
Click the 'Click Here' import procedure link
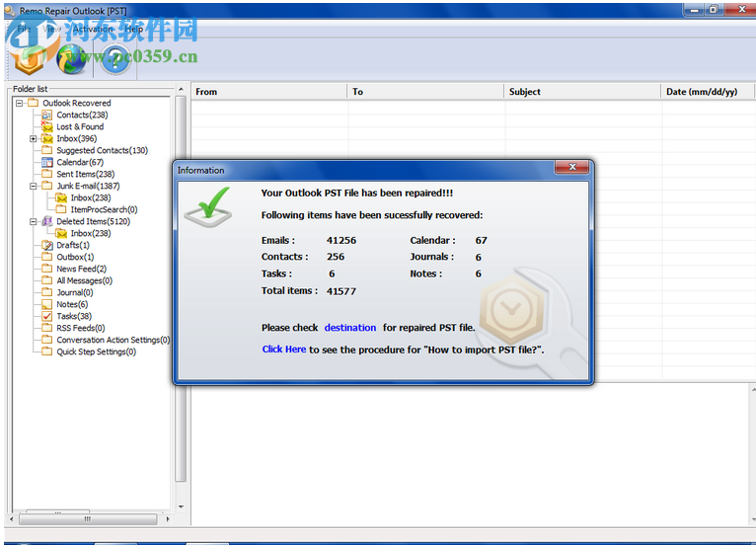[x=284, y=350]
